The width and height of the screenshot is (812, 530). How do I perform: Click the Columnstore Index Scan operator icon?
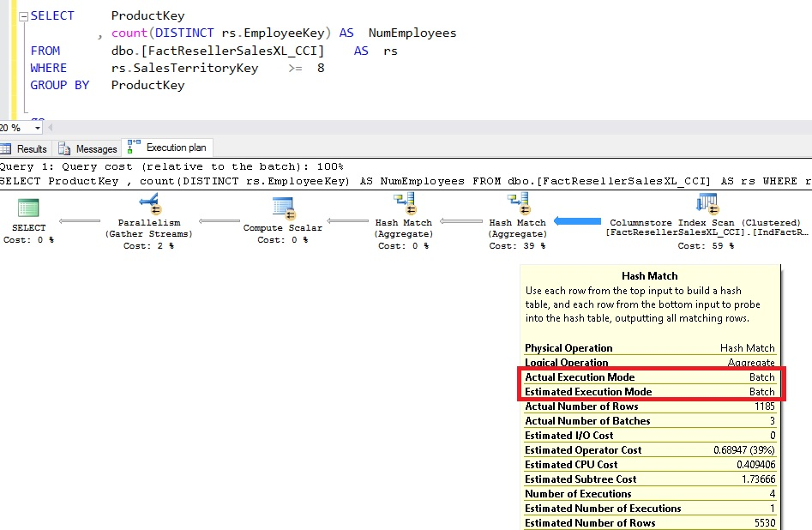[x=706, y=204]
